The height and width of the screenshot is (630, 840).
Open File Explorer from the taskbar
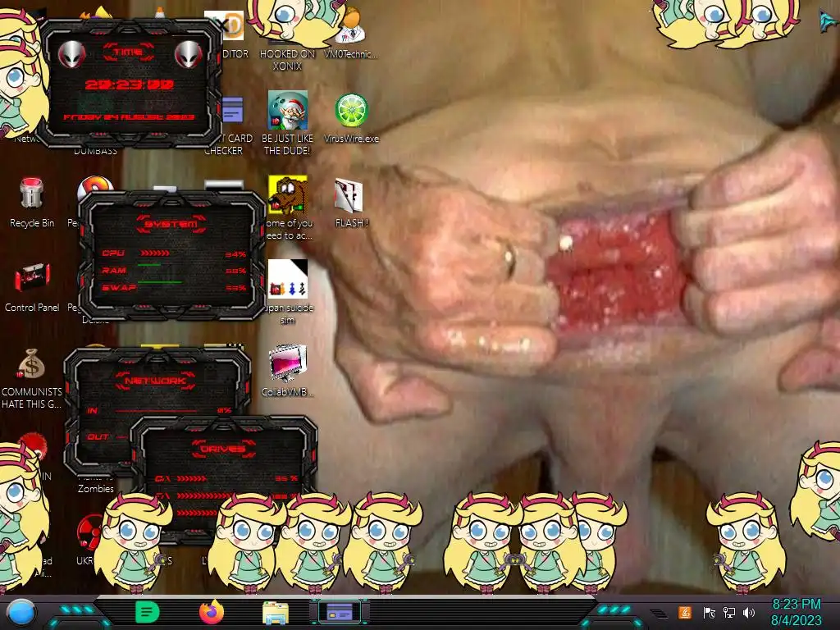point(276,612)
